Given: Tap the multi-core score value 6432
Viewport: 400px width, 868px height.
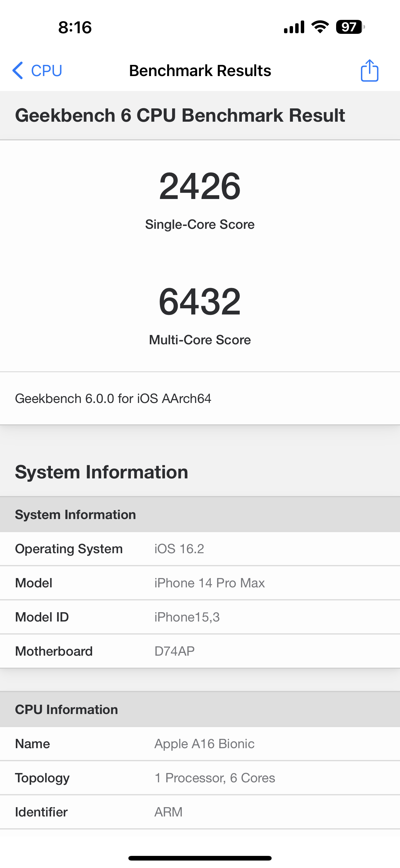Looking at the screenshot, I should tap(200, 301).
